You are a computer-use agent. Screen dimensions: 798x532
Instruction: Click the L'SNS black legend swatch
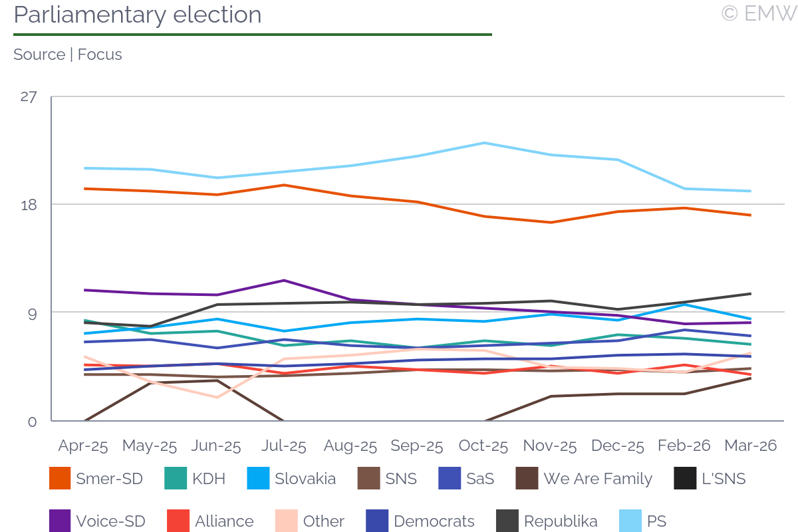pos(685,478)
